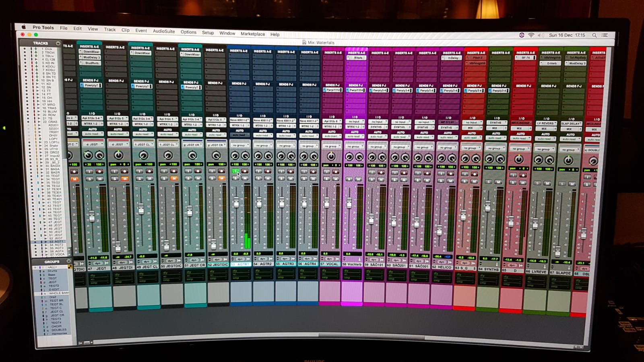
Task: Open the StudRvrb insert on 47 JEGT
Action: coord(91,63)
